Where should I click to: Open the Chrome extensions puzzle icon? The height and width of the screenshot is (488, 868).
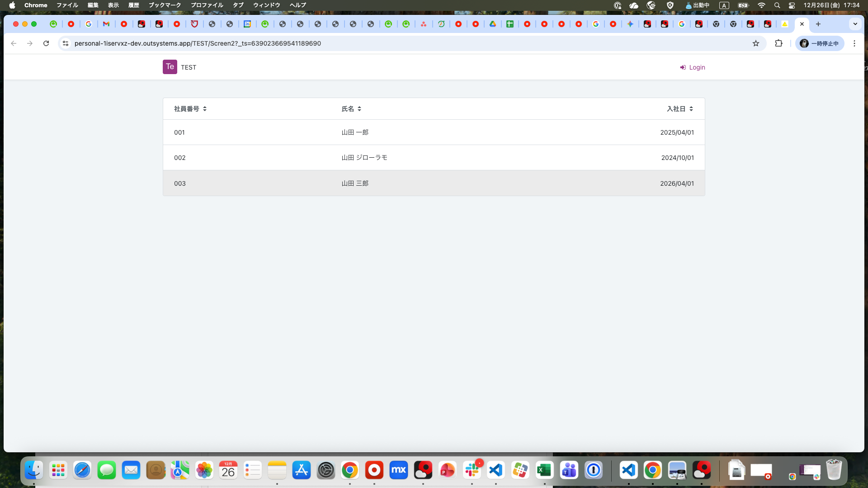778,43
